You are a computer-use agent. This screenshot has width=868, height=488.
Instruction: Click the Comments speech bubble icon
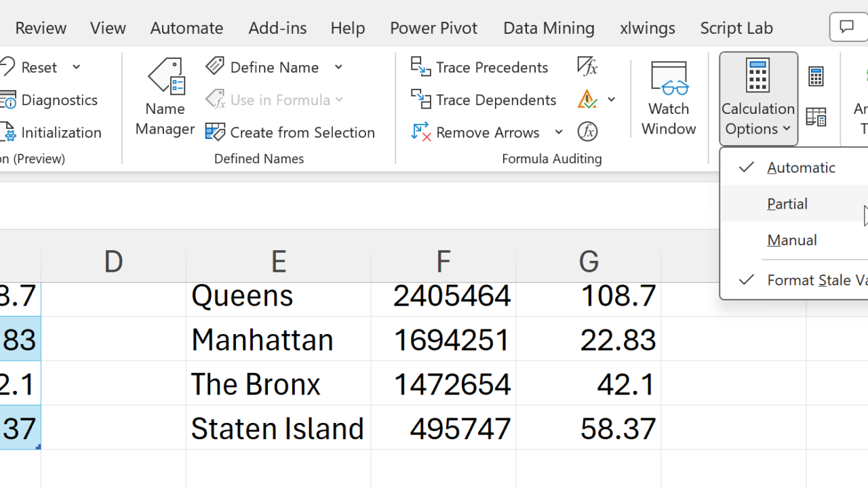click(846, 27)
